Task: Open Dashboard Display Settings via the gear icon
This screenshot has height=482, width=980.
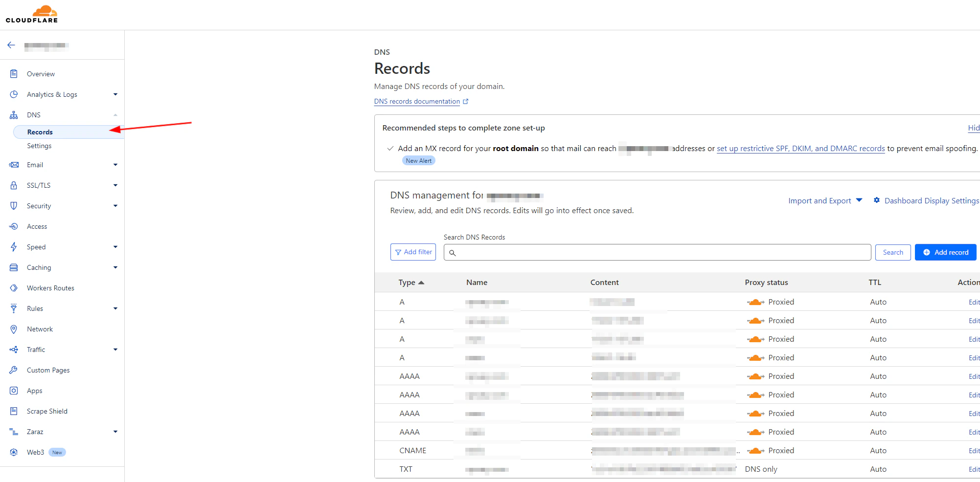Action: tap(876, 200)
